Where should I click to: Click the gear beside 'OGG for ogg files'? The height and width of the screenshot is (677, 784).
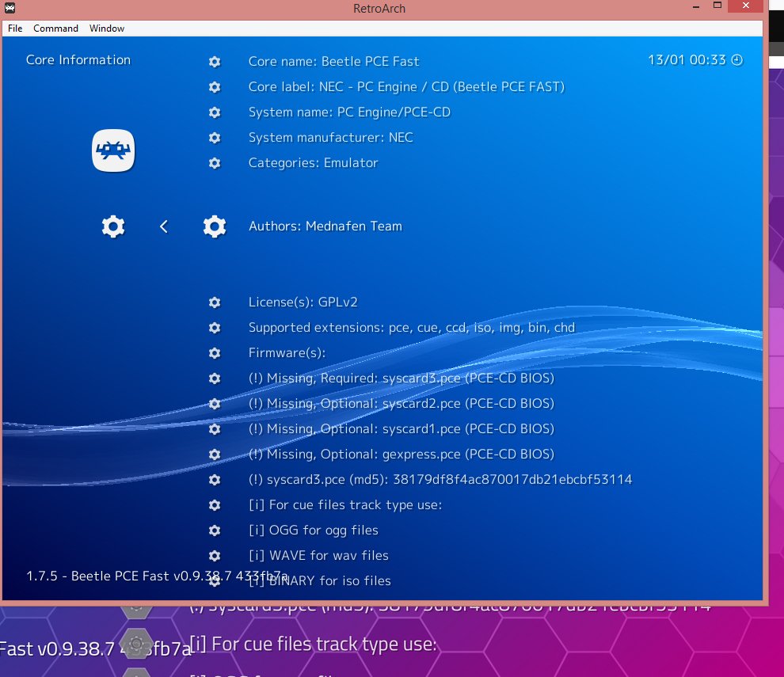coord(215,531)
